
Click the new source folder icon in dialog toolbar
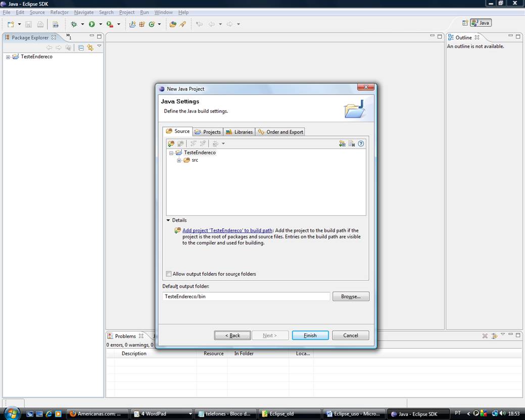click(x=171, y=144)
